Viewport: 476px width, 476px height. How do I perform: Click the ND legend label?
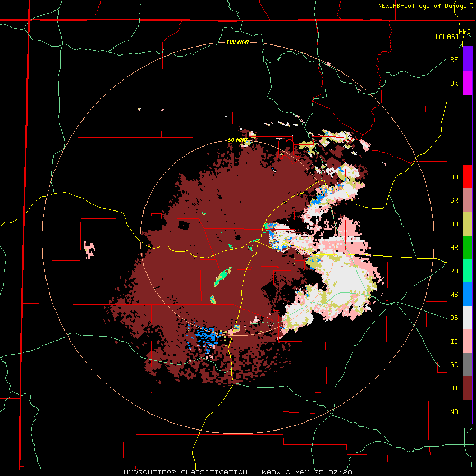click(454, 412)
